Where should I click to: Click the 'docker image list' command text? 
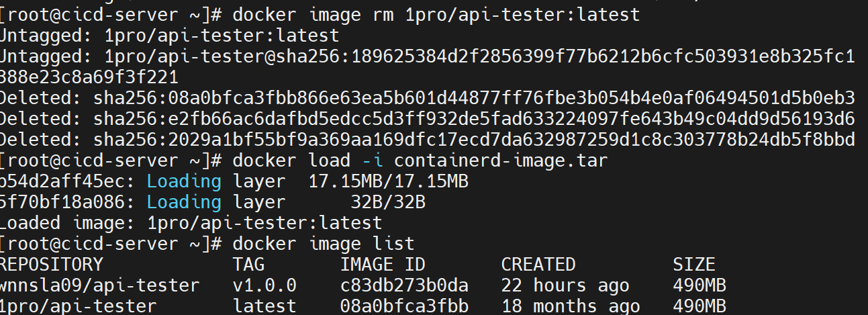pos(324,243)
